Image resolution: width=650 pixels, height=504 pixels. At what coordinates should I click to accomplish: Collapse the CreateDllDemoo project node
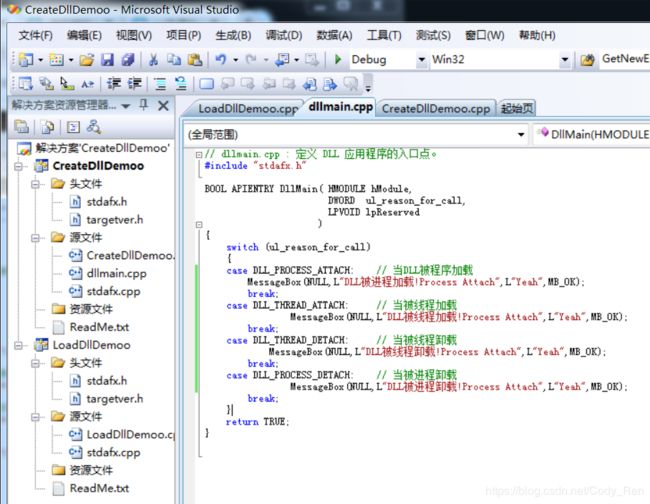click(18, 166)
